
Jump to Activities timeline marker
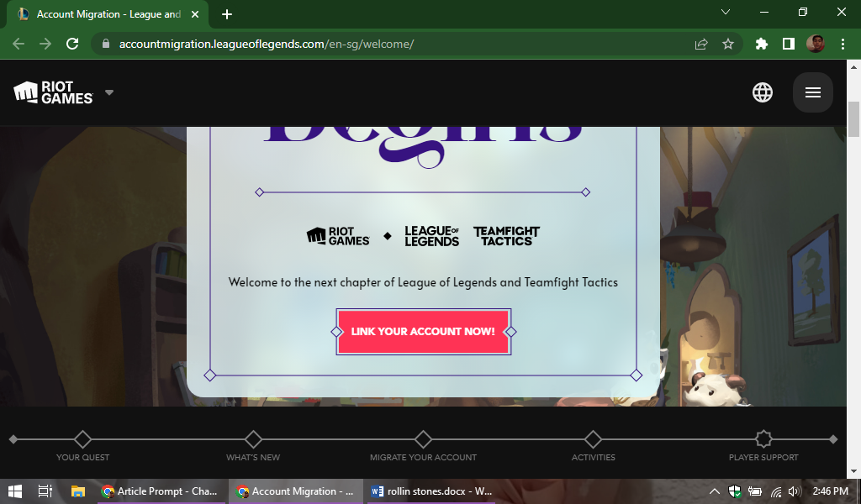pos(593,439)
